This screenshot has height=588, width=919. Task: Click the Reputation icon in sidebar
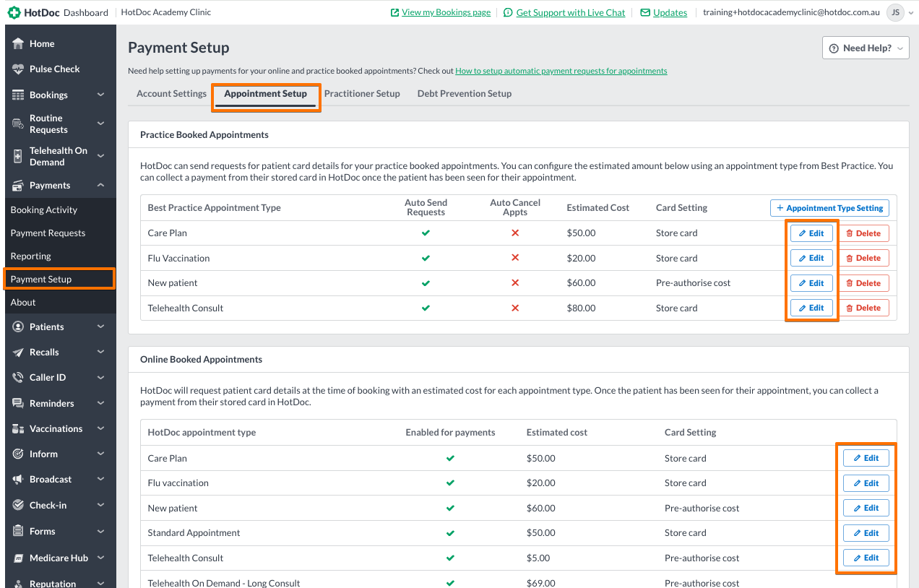point(18,584)
